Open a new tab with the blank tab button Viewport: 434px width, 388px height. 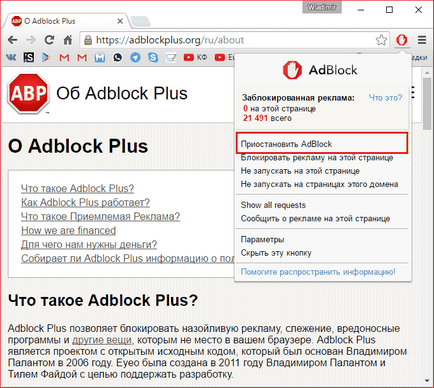pyautogui.click(x=140, y=22)
